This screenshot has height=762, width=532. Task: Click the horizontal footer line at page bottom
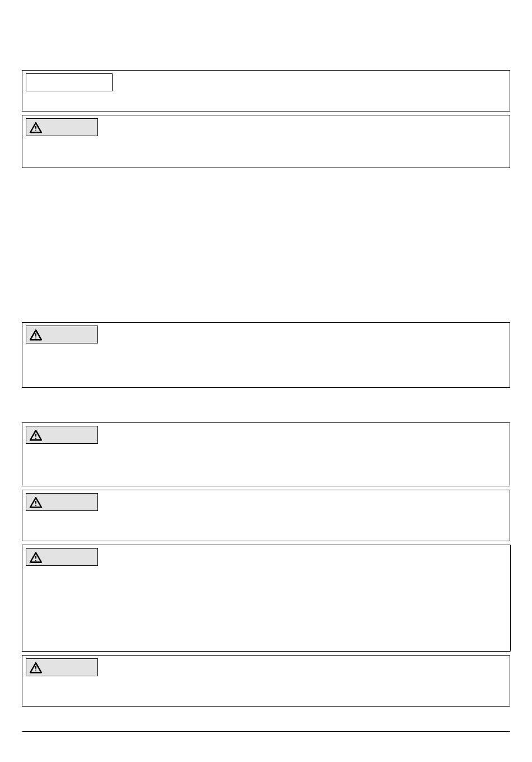point(266,731)
